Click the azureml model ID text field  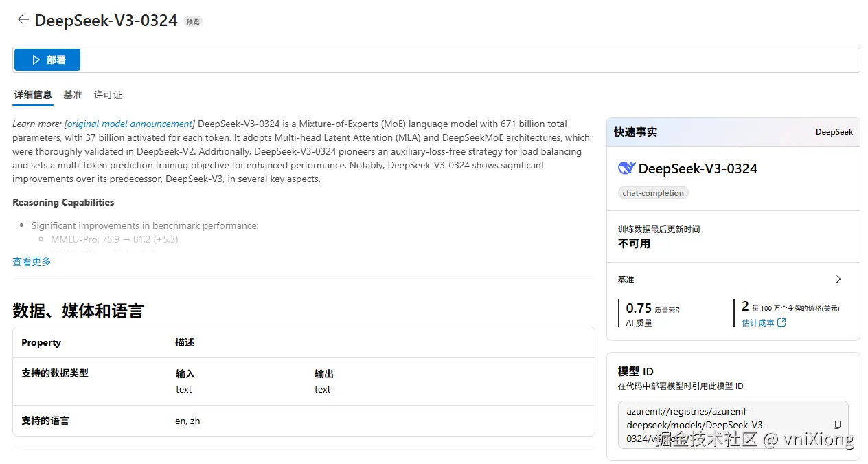[733, 425]
